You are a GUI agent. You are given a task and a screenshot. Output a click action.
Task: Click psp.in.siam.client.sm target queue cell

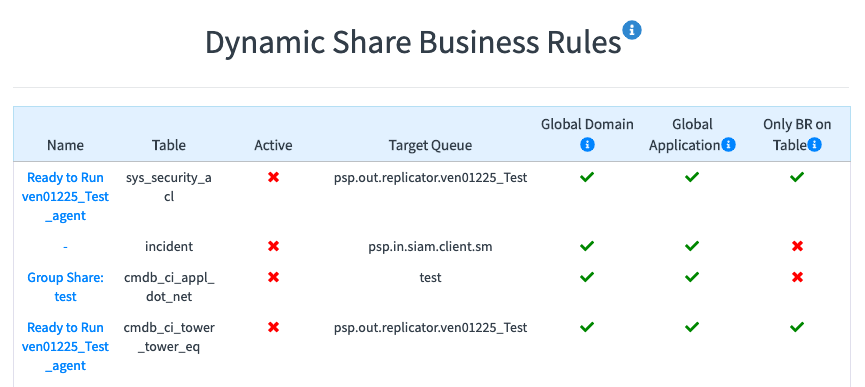pyautogui.click(x=430, y=247)
